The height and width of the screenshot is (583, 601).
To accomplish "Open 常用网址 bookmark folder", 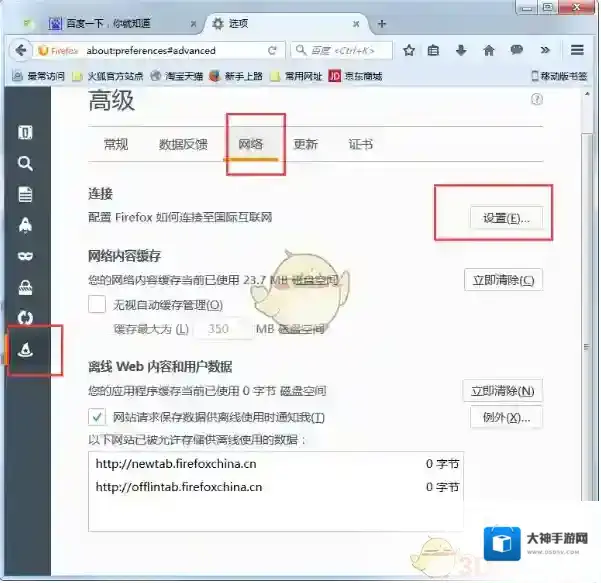I will 296,76.
